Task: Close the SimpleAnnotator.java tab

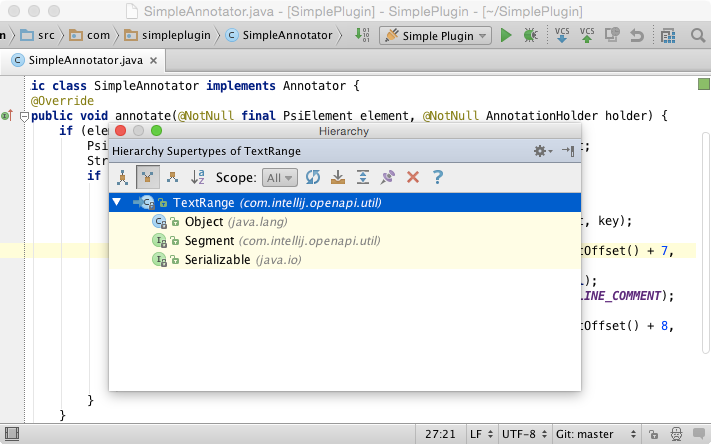Action: (x=154, y=60)
